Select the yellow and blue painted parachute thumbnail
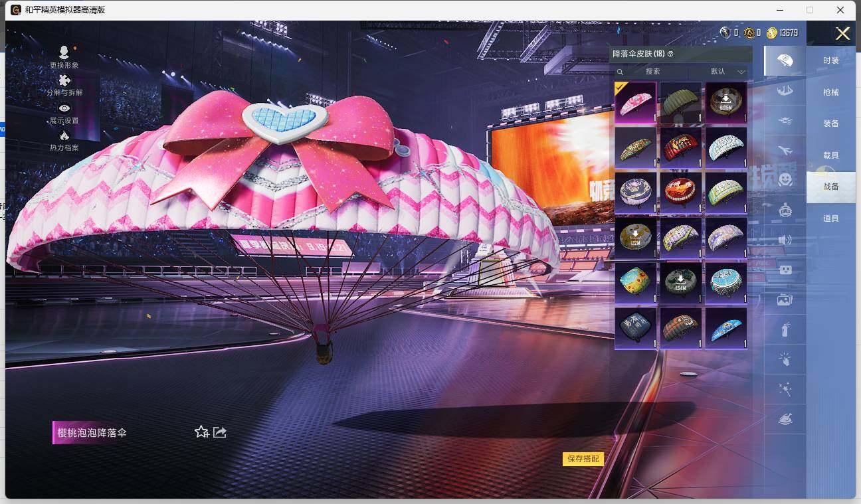This screenshot has height=504, width=861. [x=636, y=284]
